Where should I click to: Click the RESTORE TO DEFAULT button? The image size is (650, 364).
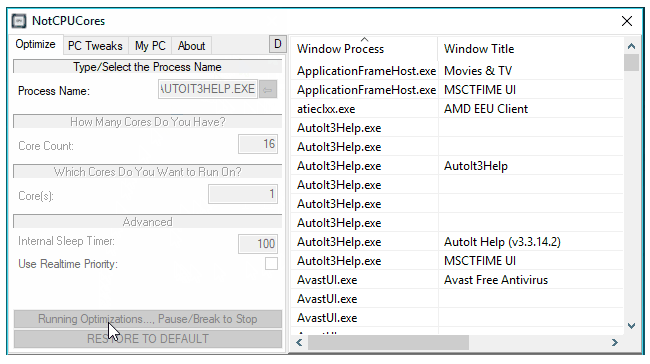(x=148, y=339)
